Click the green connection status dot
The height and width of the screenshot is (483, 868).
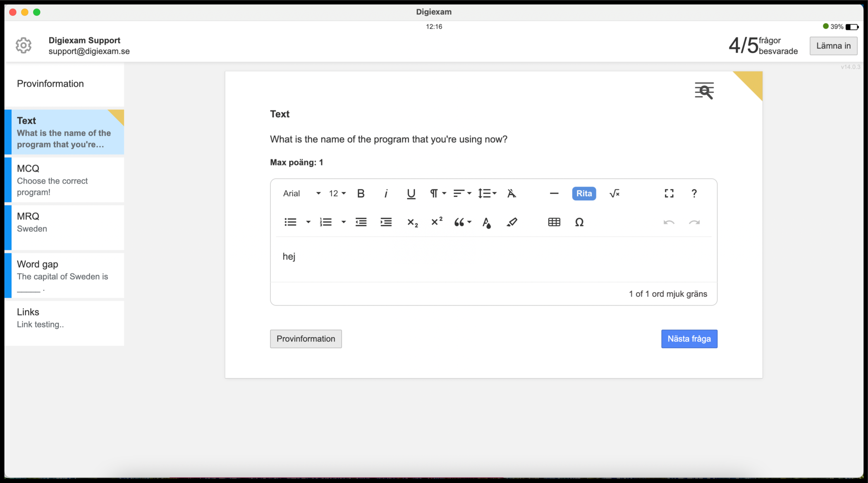coord(825,26)
